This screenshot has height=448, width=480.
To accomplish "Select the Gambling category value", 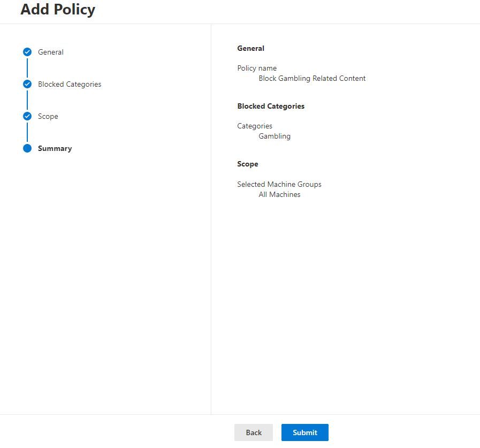I will [x=274, y=136].
